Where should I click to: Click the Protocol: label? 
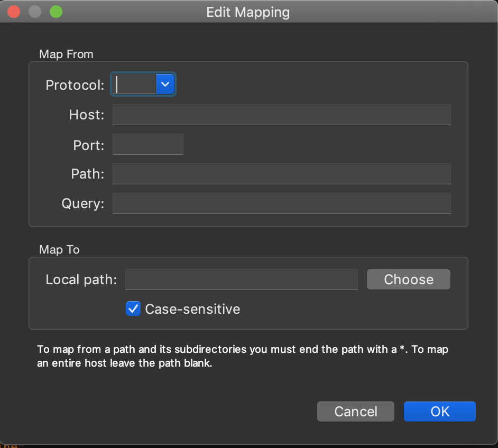tap(75, 85)
